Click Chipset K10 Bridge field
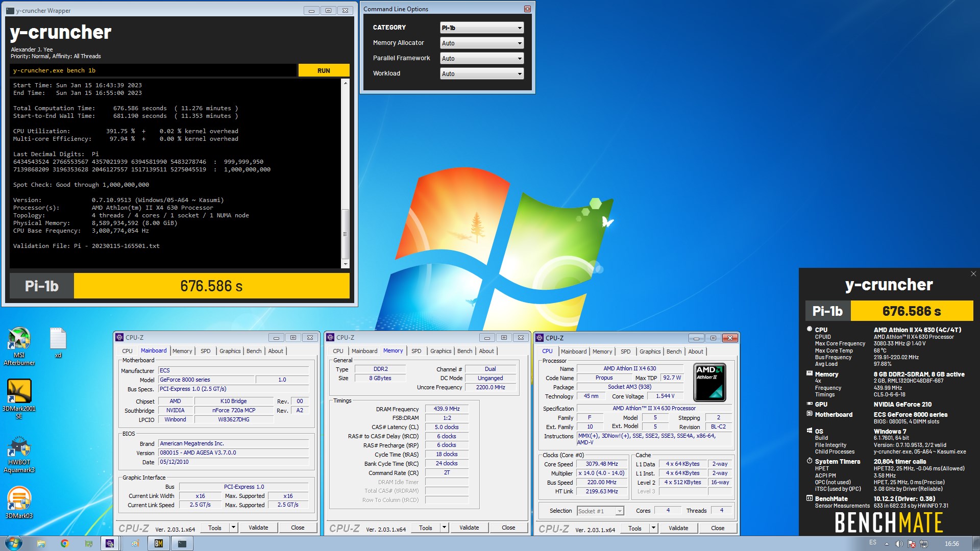The image size is (980, 551). click(234, 401)
